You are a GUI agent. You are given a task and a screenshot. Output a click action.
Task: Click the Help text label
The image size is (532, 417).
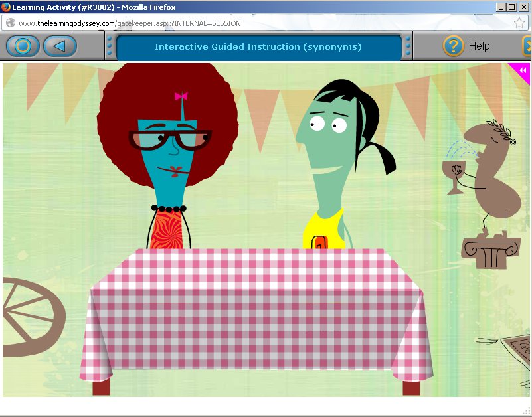click(x=479, y=46)
